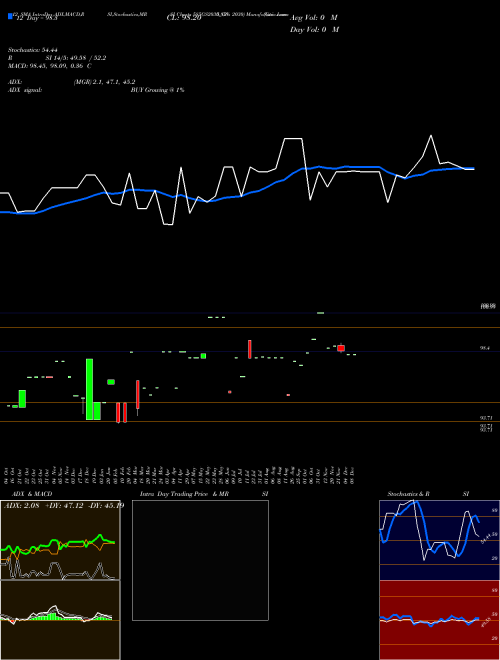Click the short red candle near the 98.4 line
The height and width of the screenshot is (660, 500).
point(341,348)
